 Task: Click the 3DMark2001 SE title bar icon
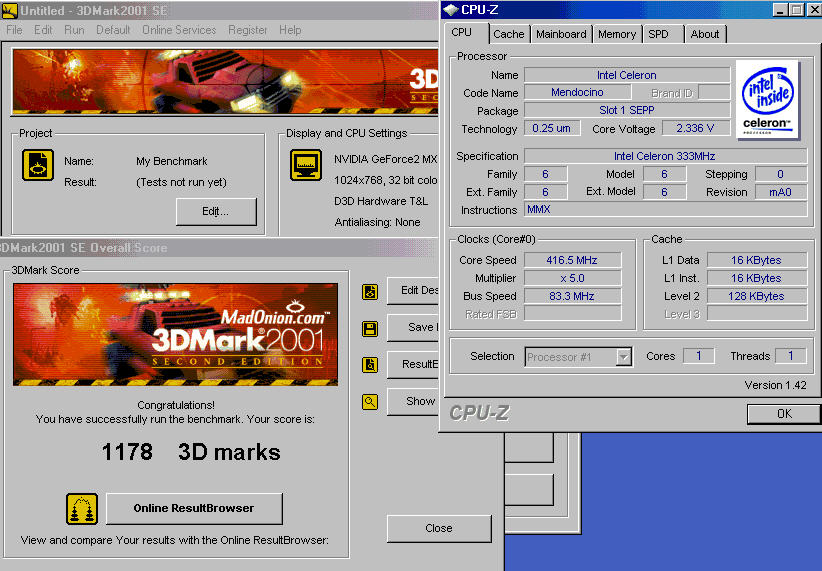(x=9, y=10)
